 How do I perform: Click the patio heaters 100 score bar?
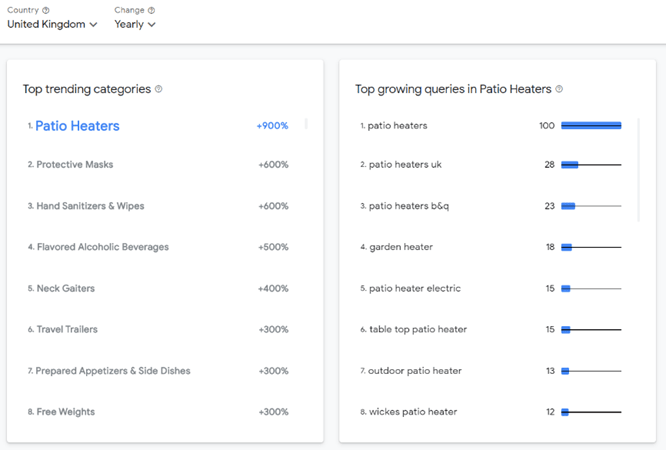point(591,125)
